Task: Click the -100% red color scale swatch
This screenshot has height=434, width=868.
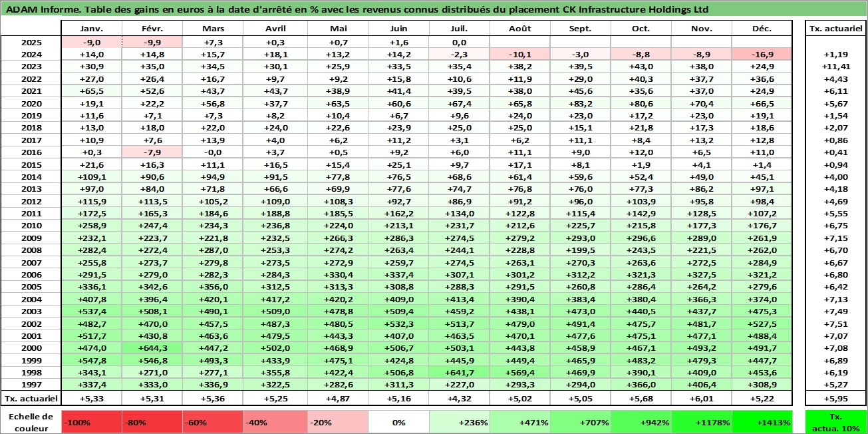Action: tap(91, 422)
